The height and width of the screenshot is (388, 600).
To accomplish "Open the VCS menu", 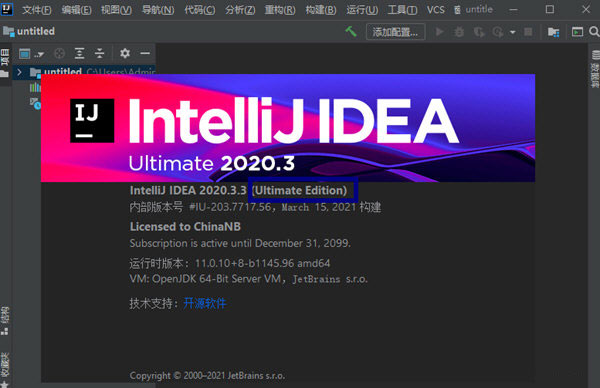I will [435, 10].
